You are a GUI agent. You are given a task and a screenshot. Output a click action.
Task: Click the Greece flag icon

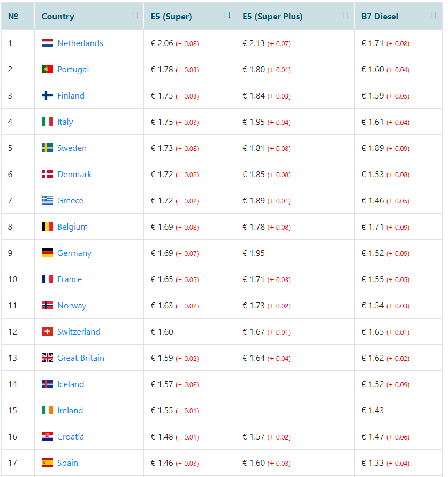coord(47,200)
